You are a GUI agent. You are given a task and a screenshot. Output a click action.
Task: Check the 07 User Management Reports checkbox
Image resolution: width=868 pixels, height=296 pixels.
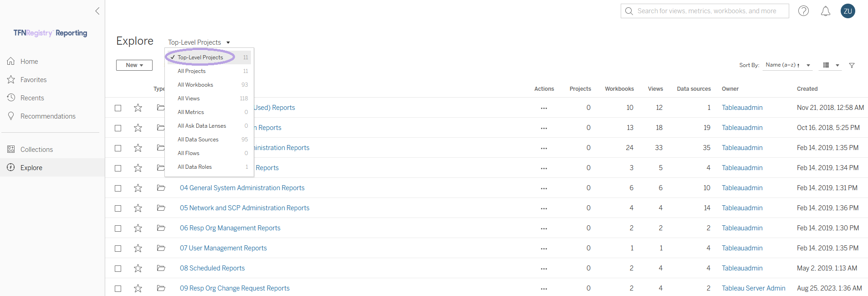click(118, 249)
